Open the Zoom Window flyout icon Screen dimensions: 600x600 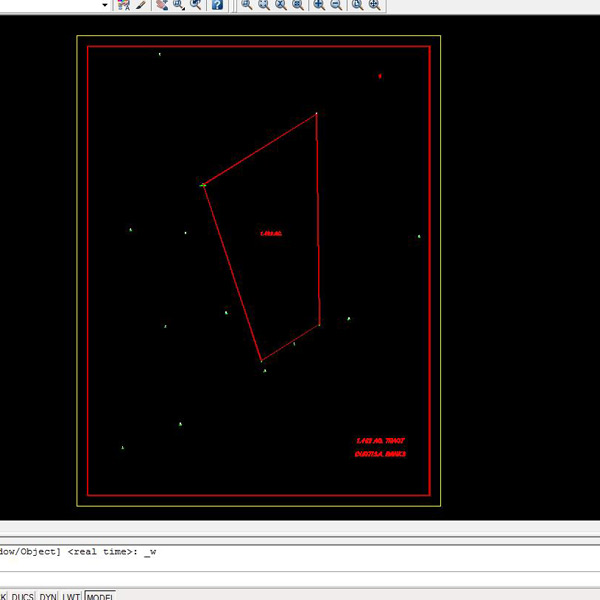coord(179,5)
